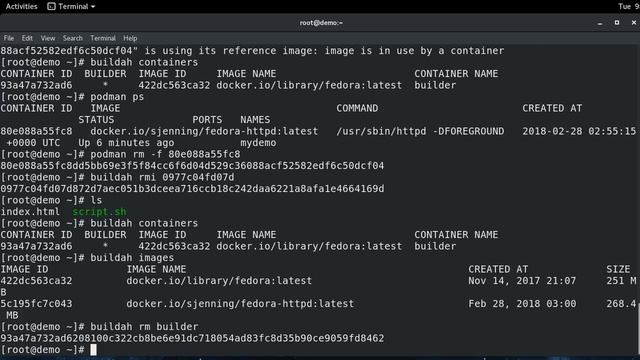Screen dimensions: 640x360
Task: Click the Terminal icon in top bar
Action: [x=51, y=6]
